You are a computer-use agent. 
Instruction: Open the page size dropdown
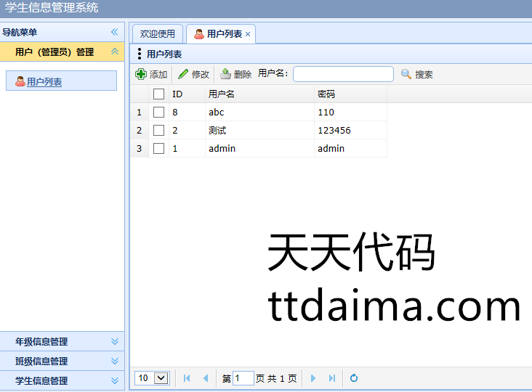point(161,378)
